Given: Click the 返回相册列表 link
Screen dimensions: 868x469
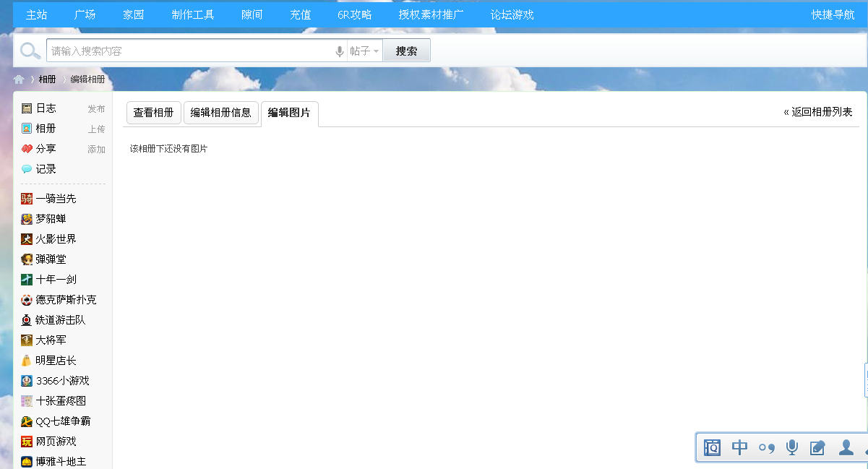Looking at the screenshot, I should [x=818, y=112].
